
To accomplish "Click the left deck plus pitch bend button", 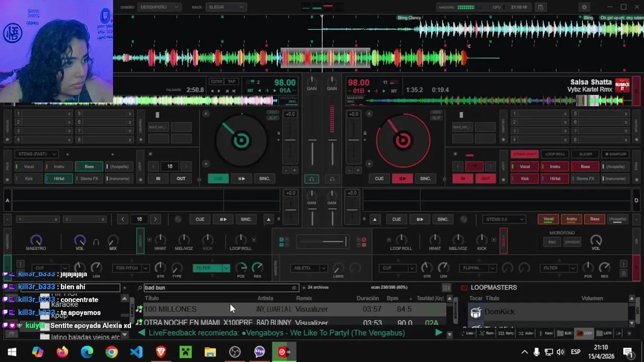I will pyautogui.click(x=295, y=170).
